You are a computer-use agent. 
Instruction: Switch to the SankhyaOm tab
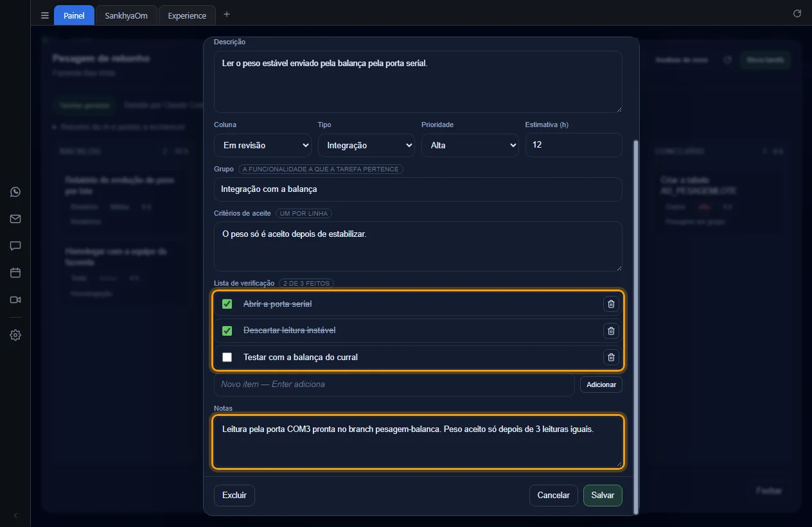(x=126, y=15)
